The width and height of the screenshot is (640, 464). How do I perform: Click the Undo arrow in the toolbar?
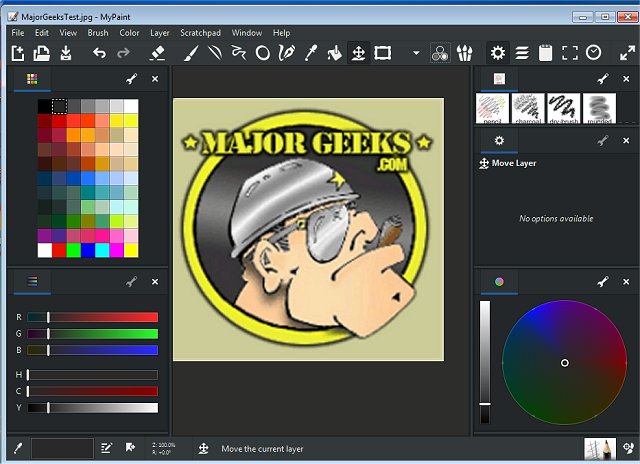click(99, 52)
